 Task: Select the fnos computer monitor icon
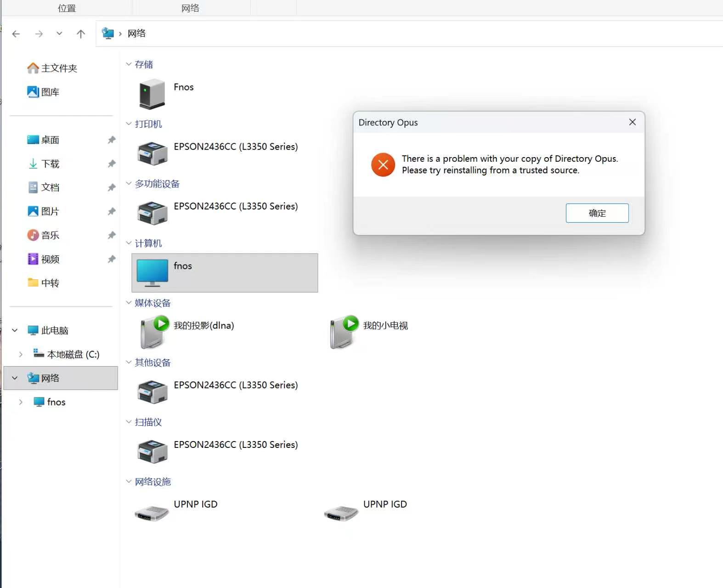pyautogui.click(x=153, y=273)
